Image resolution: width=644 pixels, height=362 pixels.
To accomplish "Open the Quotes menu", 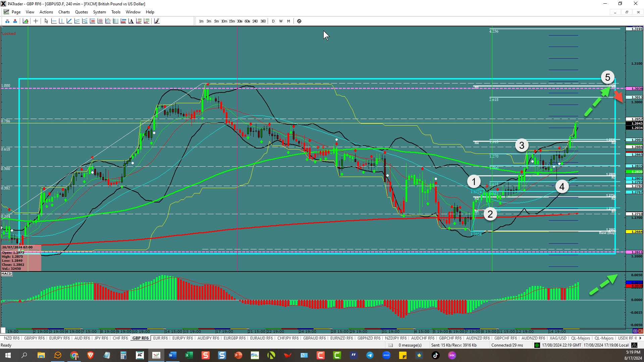I will click(x=81, y=12).
